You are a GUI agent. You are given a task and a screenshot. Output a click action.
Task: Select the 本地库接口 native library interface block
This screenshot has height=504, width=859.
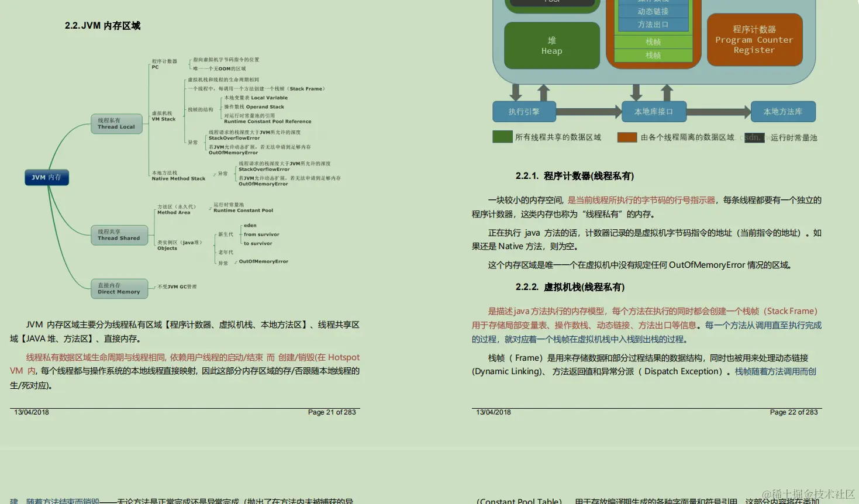coord(653,111)
